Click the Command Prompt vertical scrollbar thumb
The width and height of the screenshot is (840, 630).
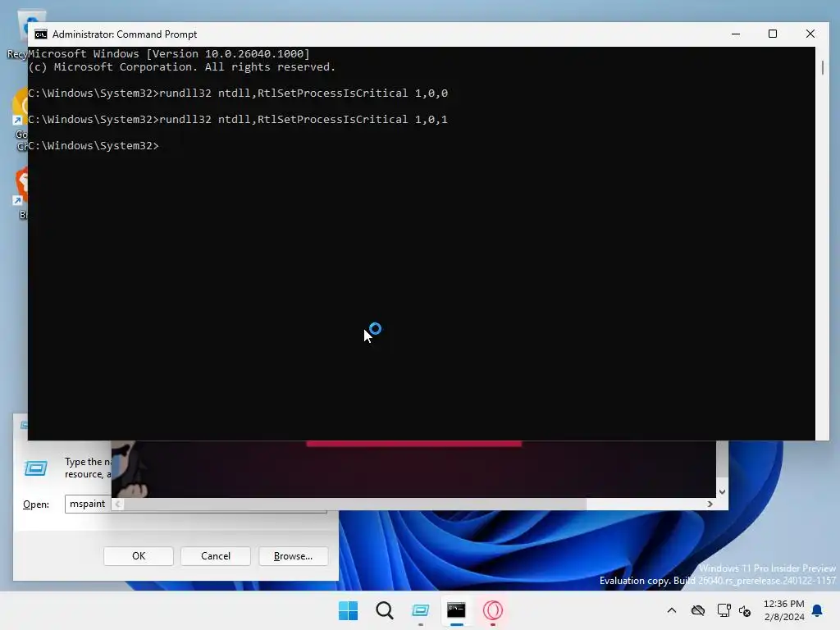coord(822,67)
